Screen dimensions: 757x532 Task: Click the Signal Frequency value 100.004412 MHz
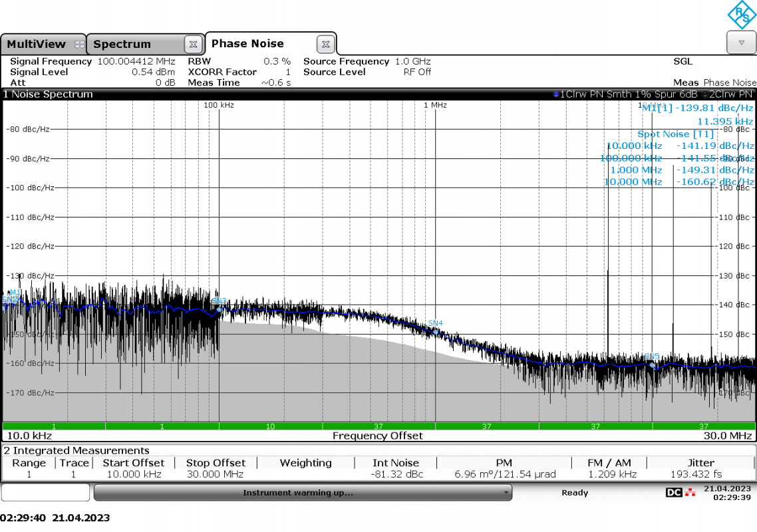coord(136,61)
